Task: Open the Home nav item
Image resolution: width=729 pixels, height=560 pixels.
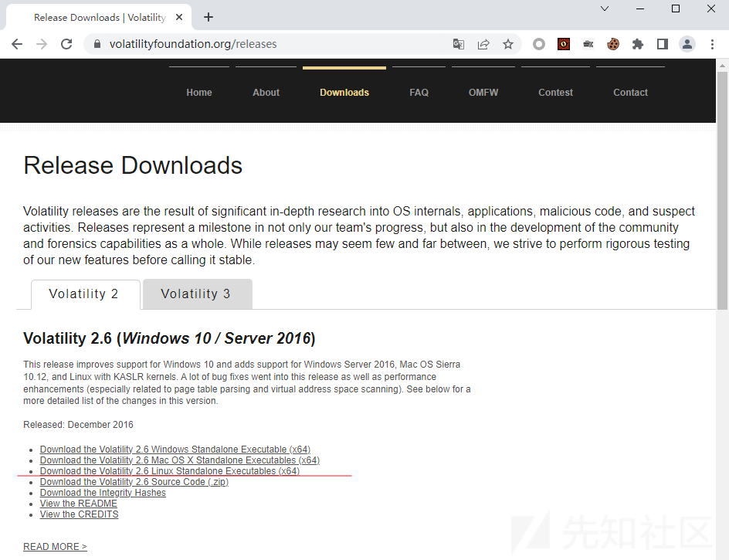Action: (x=199, y=93)
